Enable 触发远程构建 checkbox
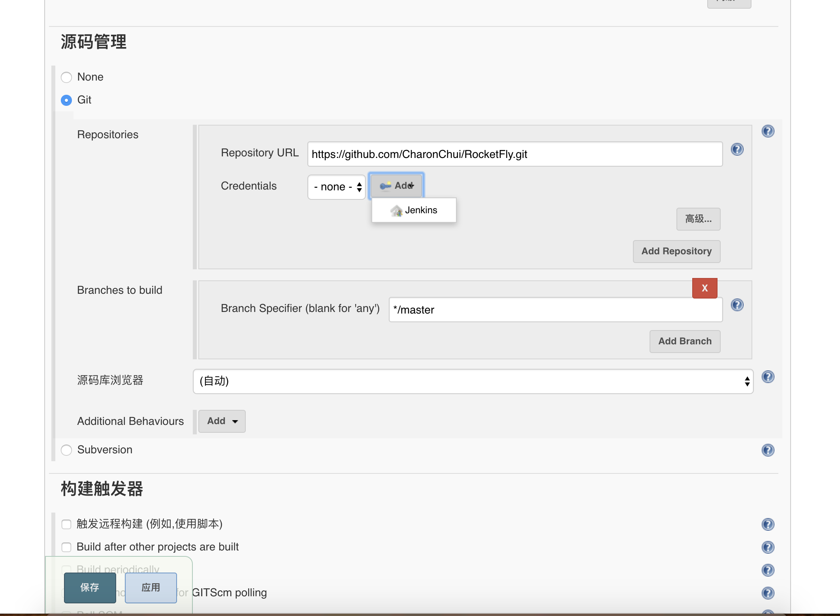This screenshot has height=616, width=840. click(x=66, y=524)
